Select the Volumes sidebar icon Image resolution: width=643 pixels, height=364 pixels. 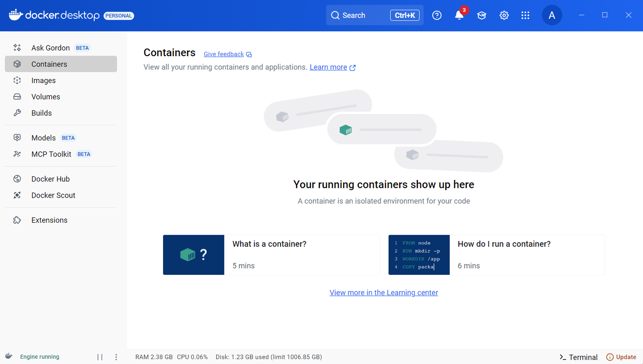coord(17,96)
